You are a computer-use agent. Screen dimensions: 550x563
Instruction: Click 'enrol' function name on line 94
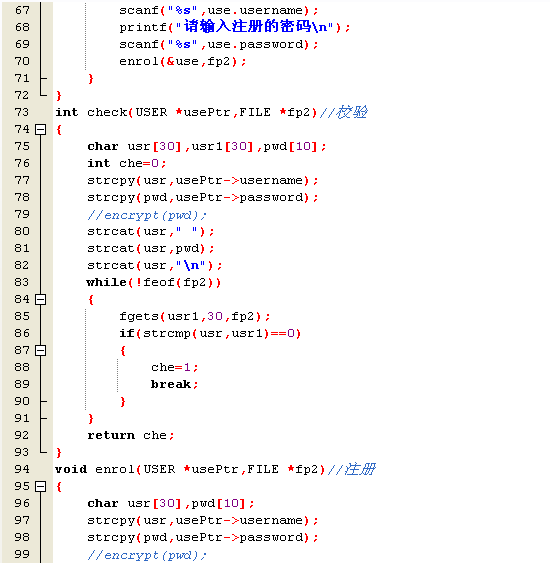115,469
